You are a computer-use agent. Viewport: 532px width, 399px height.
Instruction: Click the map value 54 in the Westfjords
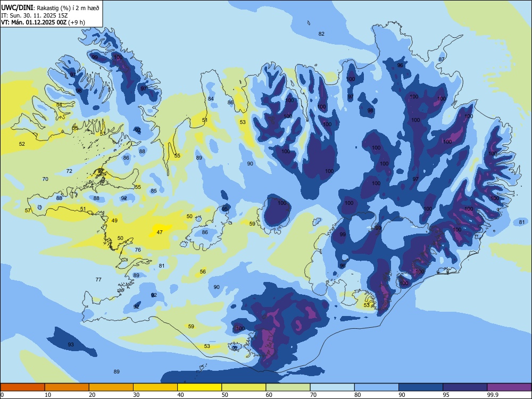pos(59,105)
